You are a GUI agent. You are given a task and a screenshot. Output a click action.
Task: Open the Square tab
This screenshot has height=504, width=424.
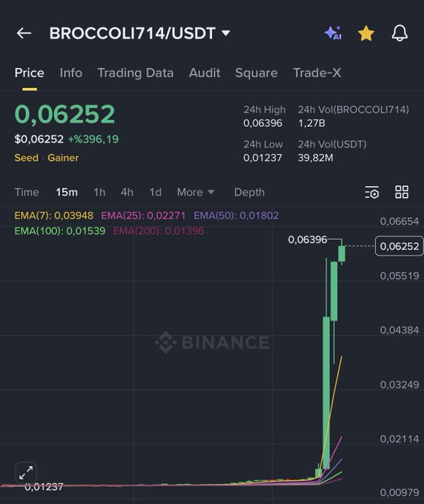256,73
